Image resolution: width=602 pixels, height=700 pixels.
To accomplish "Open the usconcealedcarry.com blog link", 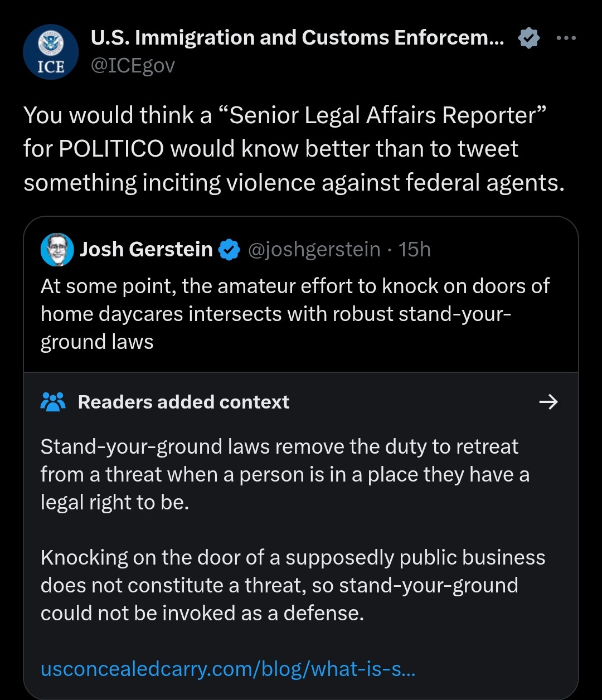I will [x=228, y=669].
